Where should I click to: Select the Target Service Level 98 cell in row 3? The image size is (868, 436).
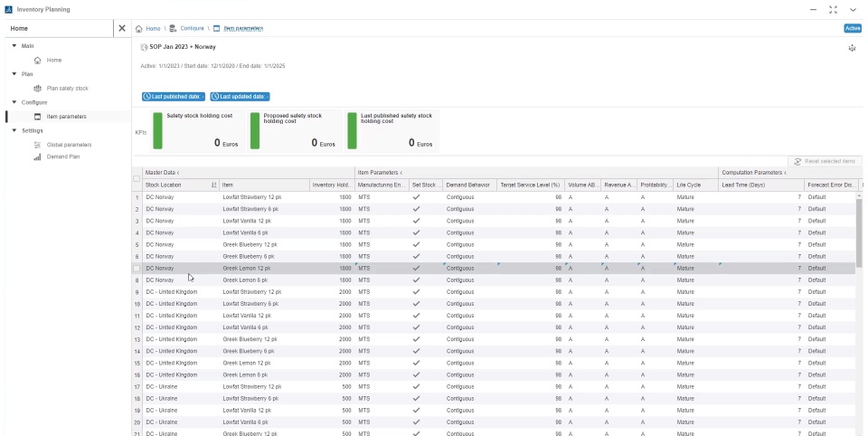(531, 221)
